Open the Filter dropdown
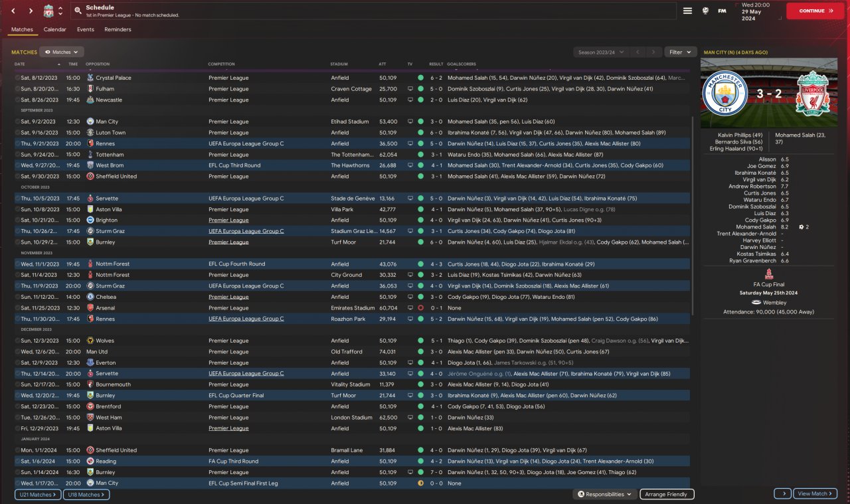Image resolution: width=850 pixels, height=504 pixels. (x=681, y=52)
